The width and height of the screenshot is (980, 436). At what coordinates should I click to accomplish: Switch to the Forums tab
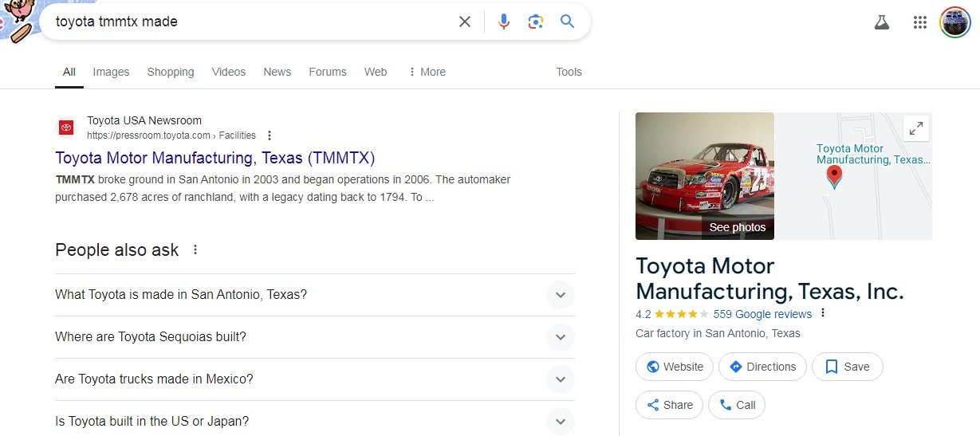coord(328,72)
